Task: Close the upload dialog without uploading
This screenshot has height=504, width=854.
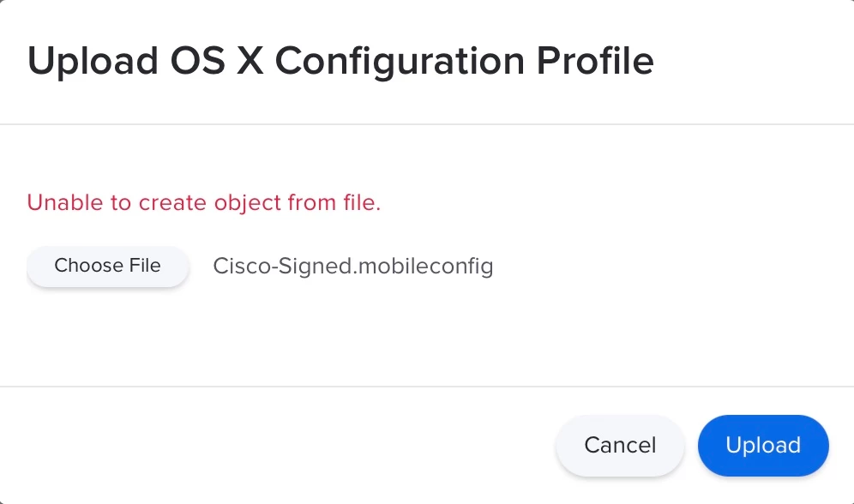Action: (x=620, y=446)
